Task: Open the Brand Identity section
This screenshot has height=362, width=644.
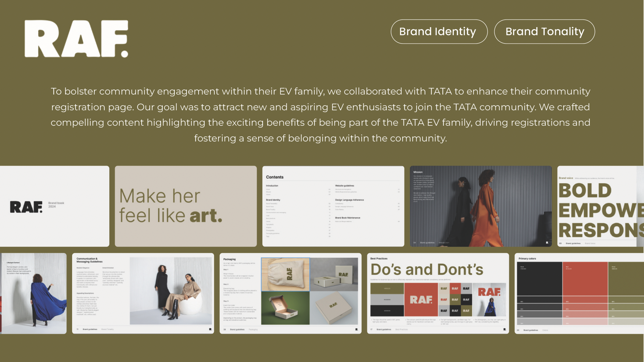Action: pyautogui.click(x=439, y=32)
